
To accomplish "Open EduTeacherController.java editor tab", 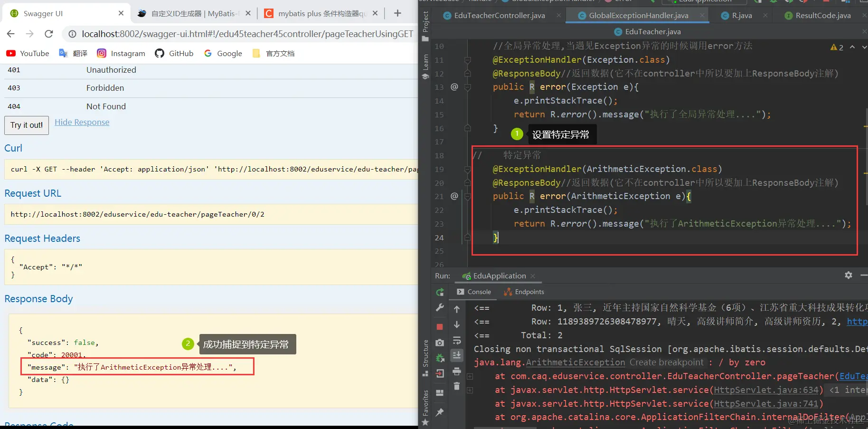I will click(499, 15).
